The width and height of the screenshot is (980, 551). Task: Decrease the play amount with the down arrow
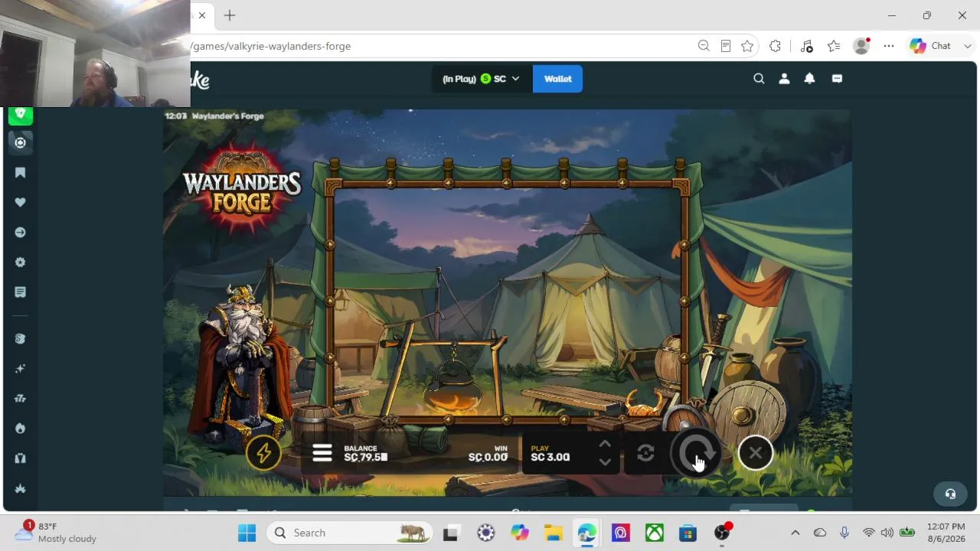click(x=605, y=462)
